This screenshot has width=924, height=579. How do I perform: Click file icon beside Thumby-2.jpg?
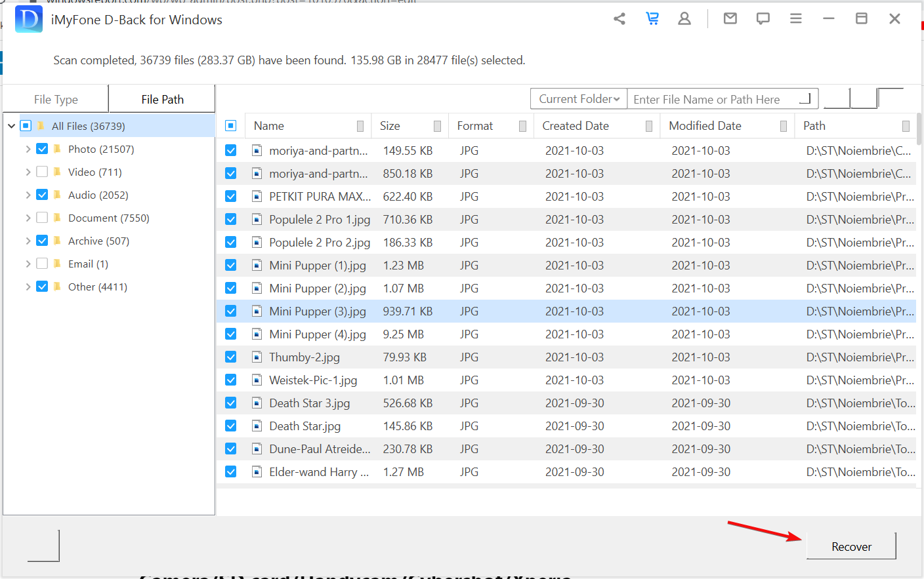(x=257, y=357)
